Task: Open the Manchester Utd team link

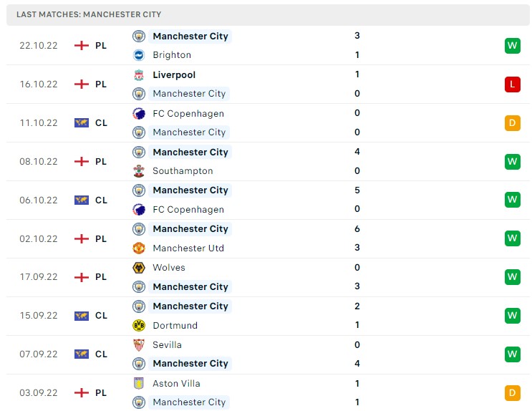Action: pos(188,248)
